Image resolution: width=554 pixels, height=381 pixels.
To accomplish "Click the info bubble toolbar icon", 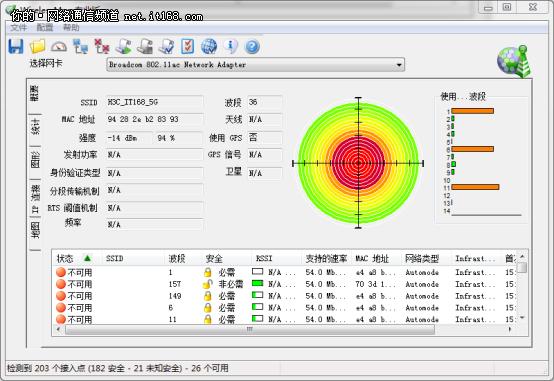I will (230, 46).
